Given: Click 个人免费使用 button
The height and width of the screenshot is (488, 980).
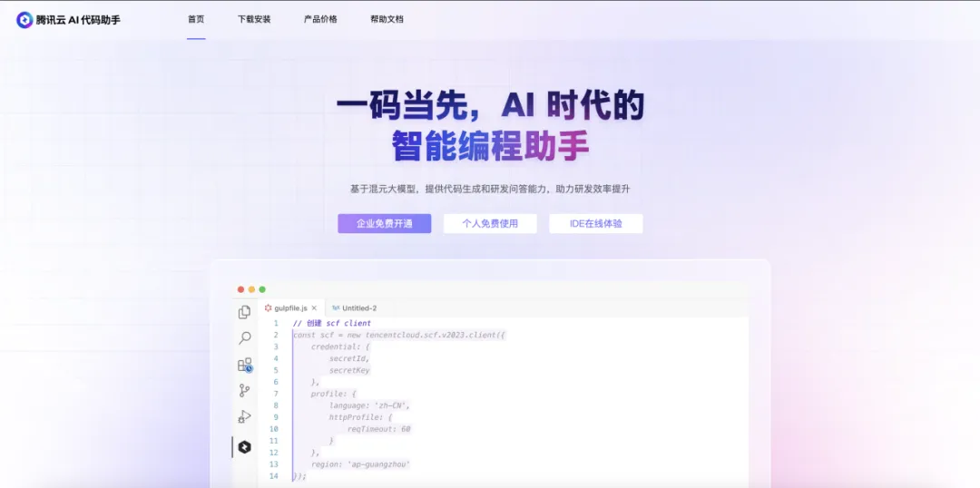Looking at the screenshot, I should 490,223.
